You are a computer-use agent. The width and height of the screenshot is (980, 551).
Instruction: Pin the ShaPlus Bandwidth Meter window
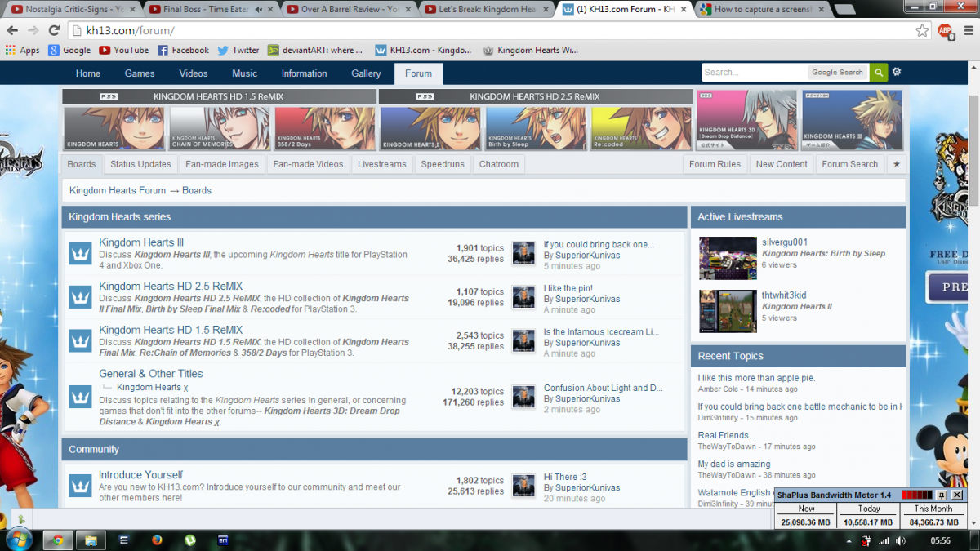click(941, 495)
